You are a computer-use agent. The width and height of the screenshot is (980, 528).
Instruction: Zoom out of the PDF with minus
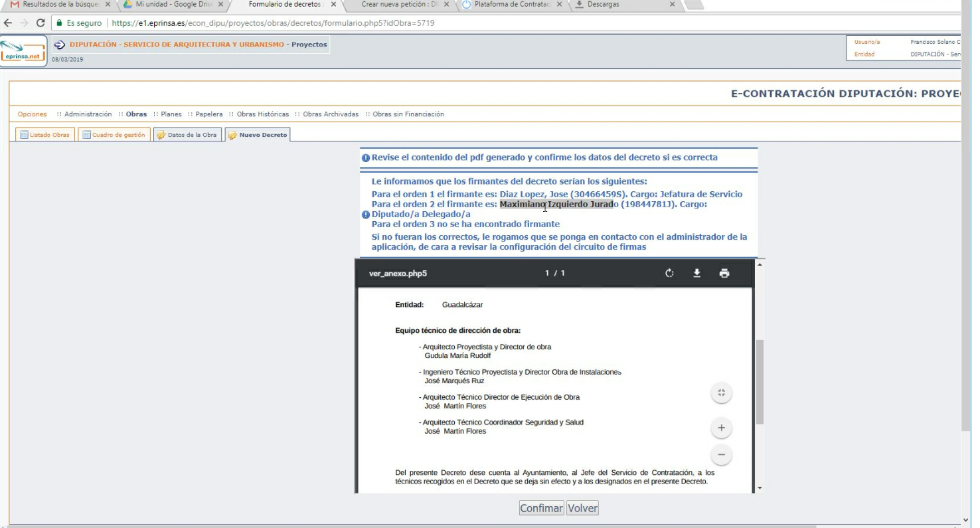(721, 456)
